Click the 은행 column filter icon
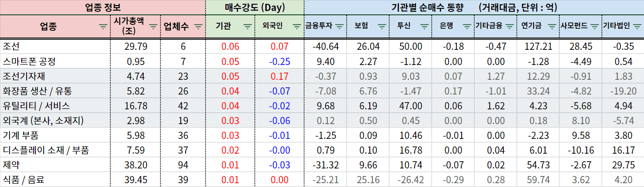644x187 pixels. [x=467, y=26]
